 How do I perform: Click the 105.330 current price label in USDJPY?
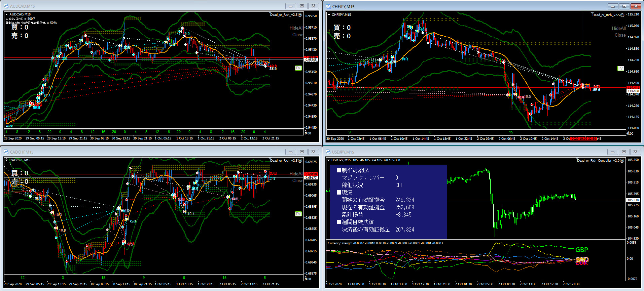633,200
